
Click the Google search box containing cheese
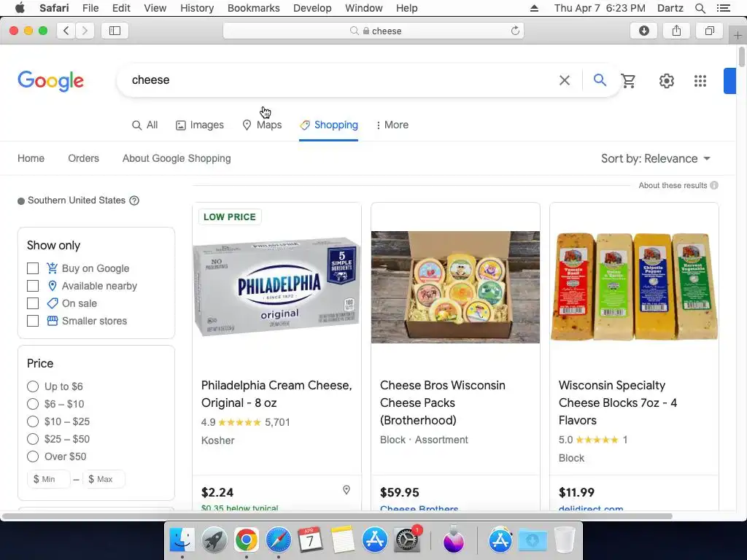coord(338,80)
